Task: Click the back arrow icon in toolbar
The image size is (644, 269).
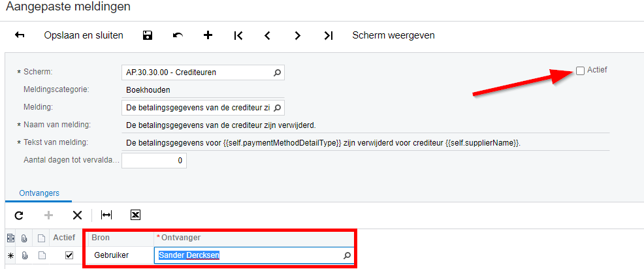Action: [x=20, y=35]
